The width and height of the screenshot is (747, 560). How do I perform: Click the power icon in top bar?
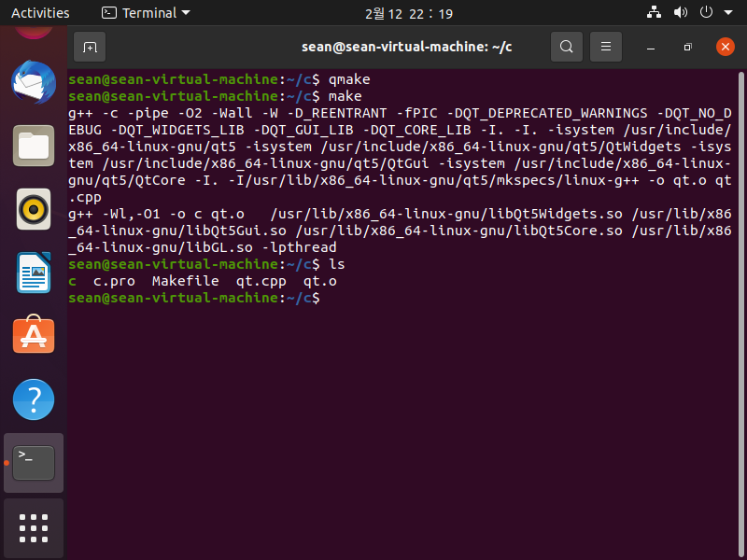(706, 12)
